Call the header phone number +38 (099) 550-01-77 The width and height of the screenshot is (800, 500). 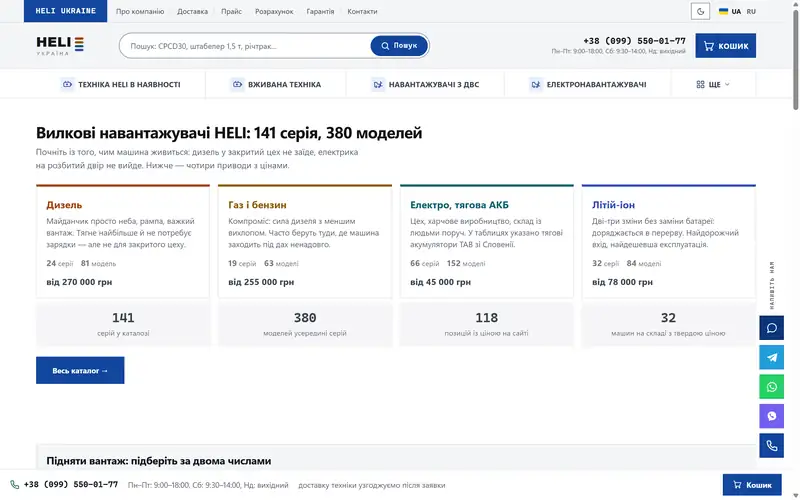pyautogui.click(x=634, y=41)
